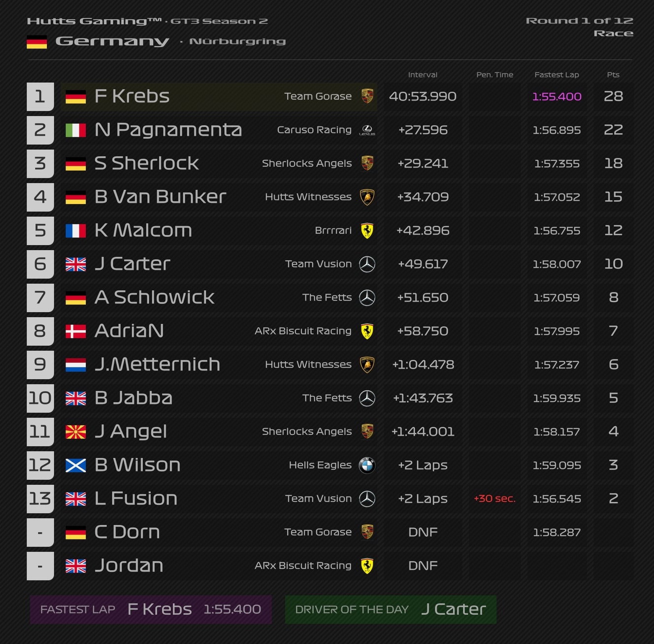The width and height of the screenshot is (654, 644).
Task: Click the Mercedes logo in J Carter row
Action: point(367,264)
